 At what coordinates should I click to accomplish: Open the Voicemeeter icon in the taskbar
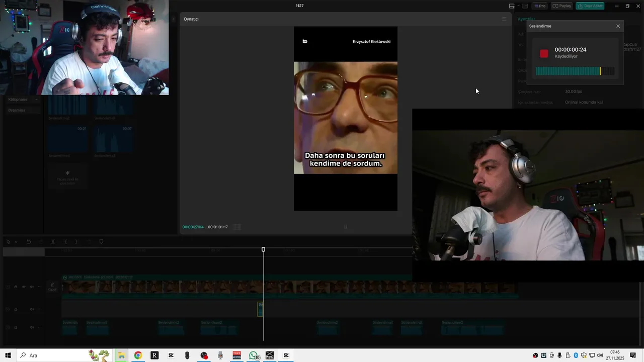(236, 355)
